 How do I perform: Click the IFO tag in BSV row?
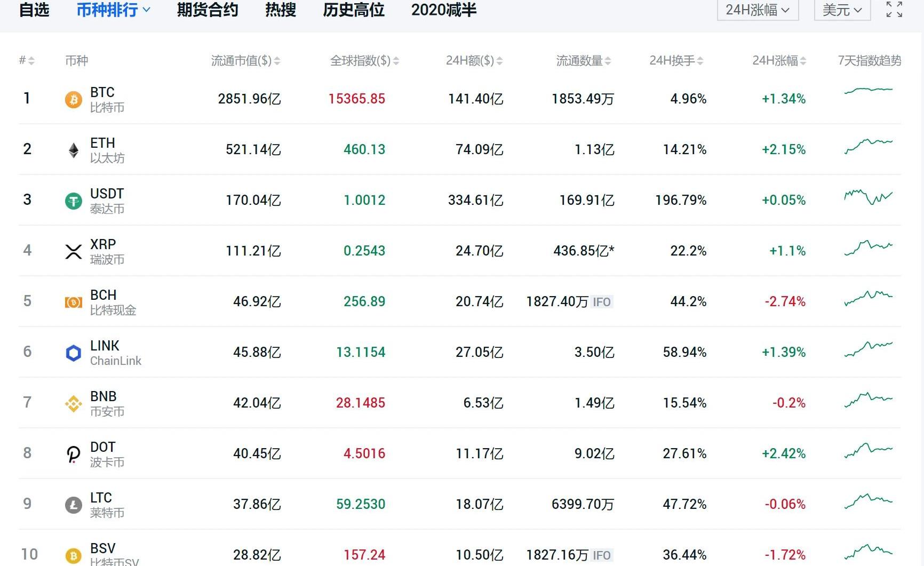click(602, 555)
